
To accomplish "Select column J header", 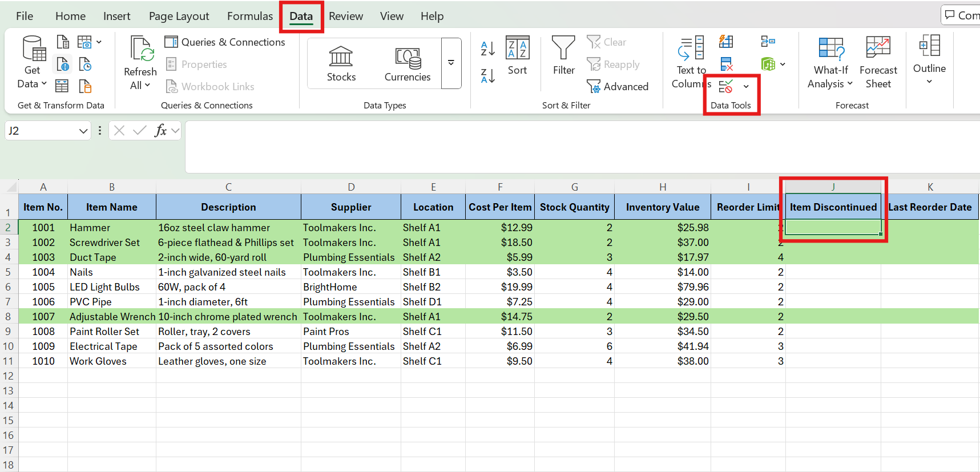I will (x=833, y=187).
